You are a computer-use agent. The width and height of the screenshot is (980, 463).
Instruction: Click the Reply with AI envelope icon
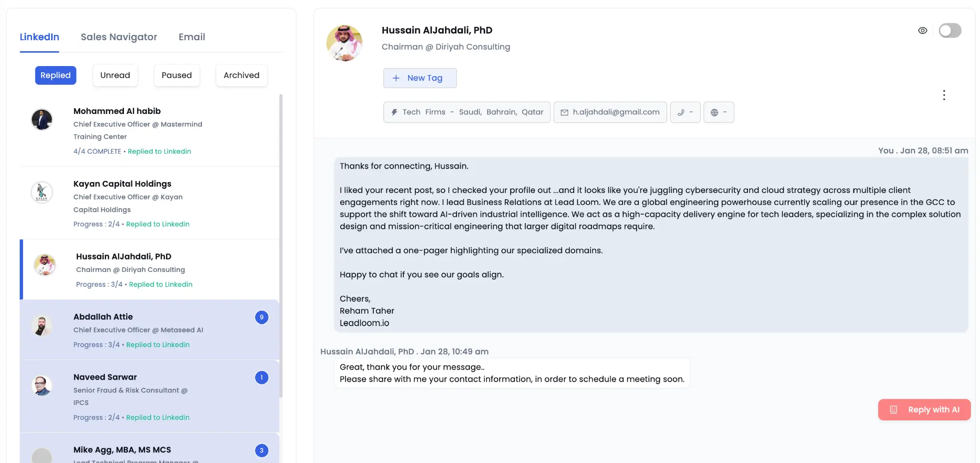893,409
